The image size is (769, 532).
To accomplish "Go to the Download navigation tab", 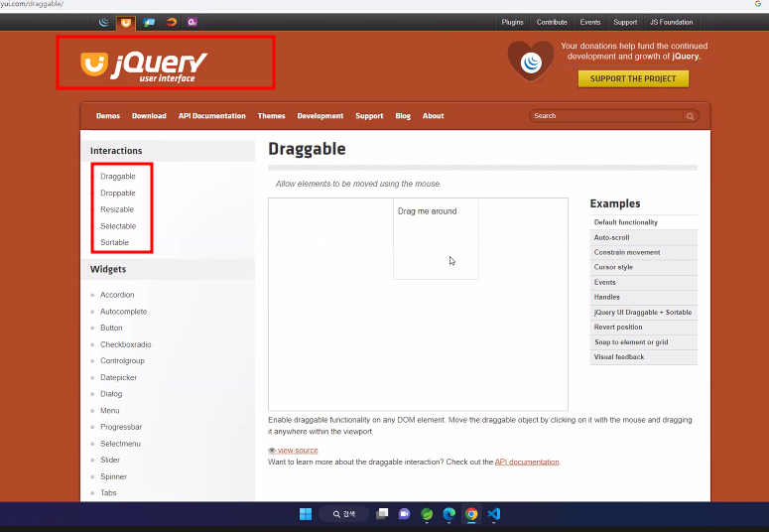I will (x=149, y=116).
